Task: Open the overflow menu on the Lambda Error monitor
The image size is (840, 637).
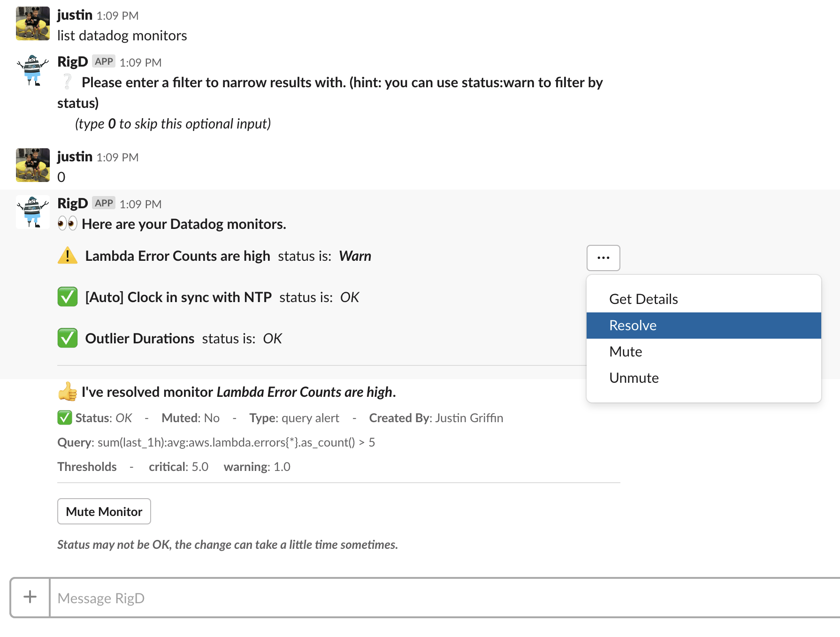Action: [603, 258]
